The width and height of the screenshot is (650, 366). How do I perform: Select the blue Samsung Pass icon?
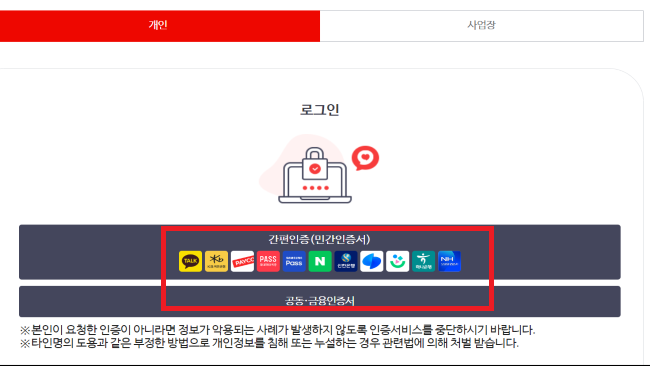point(294,261)
